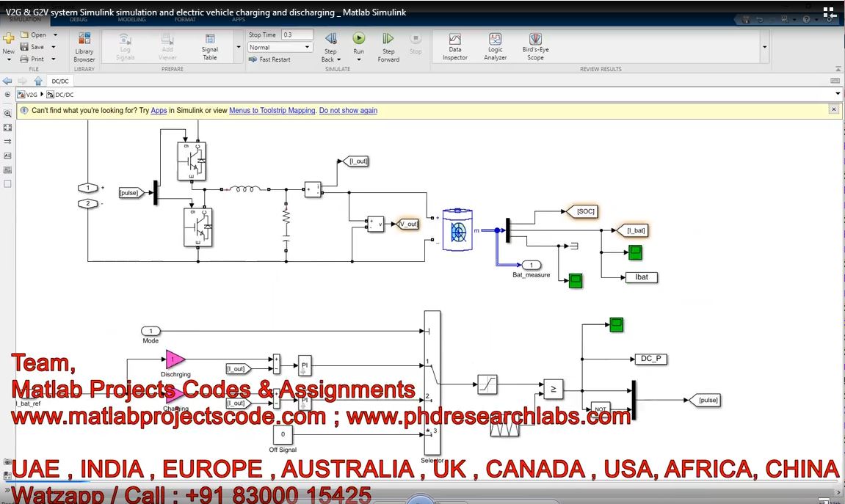Select the [SOC] Goto tag
The height and width of the screenshot is (504, 845).
(x=583, y=211)
